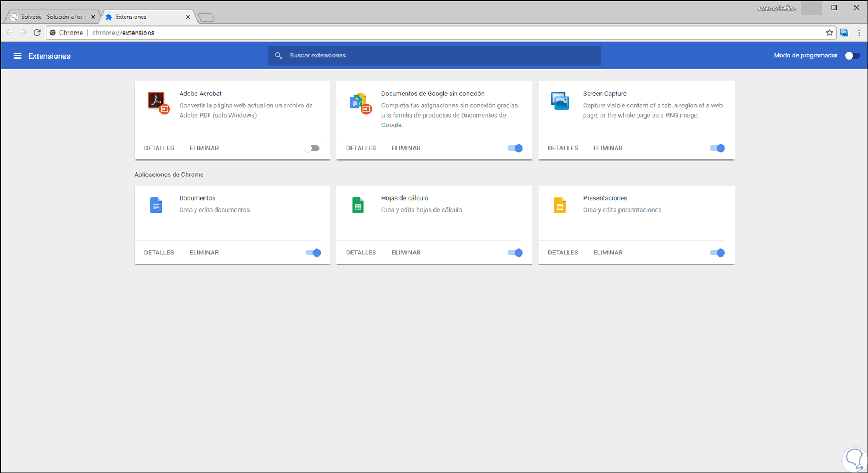Reload the page
868x473 pixels.
point(37,33)
